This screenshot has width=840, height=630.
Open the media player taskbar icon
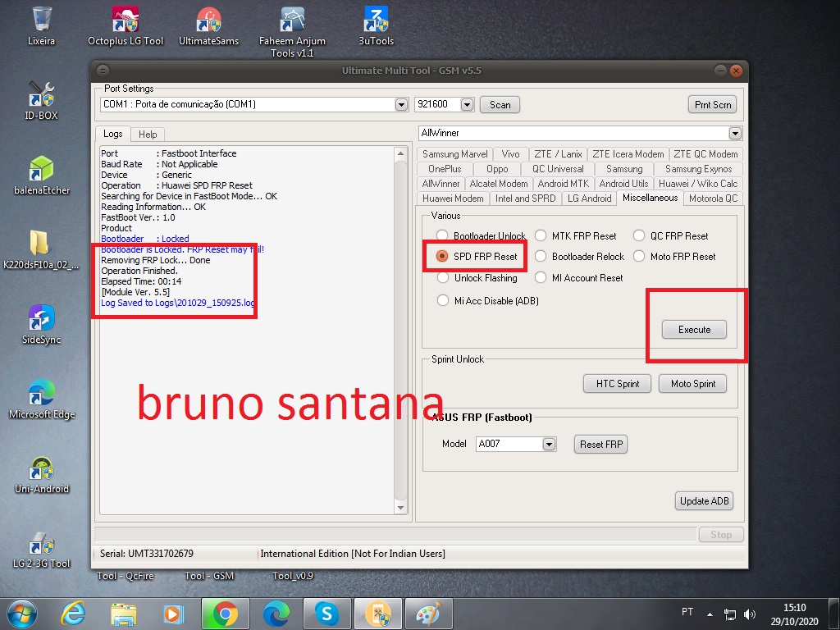pos(174,614)
